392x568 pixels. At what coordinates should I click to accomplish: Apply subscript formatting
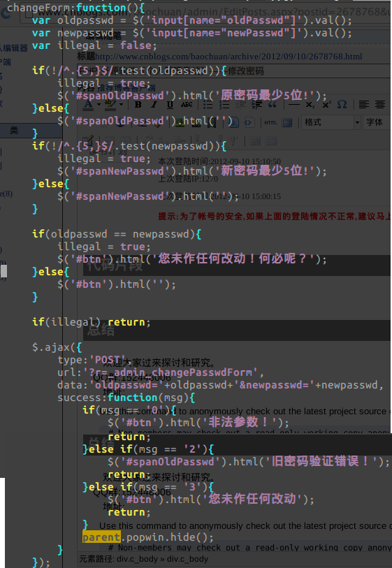[310, 105]
